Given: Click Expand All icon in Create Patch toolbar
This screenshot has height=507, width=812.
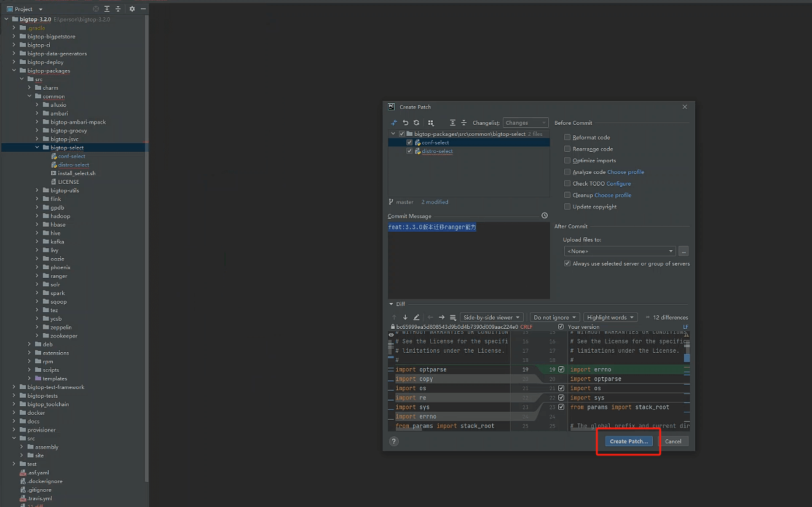Looking at the screenshot, I should point(452,123).
